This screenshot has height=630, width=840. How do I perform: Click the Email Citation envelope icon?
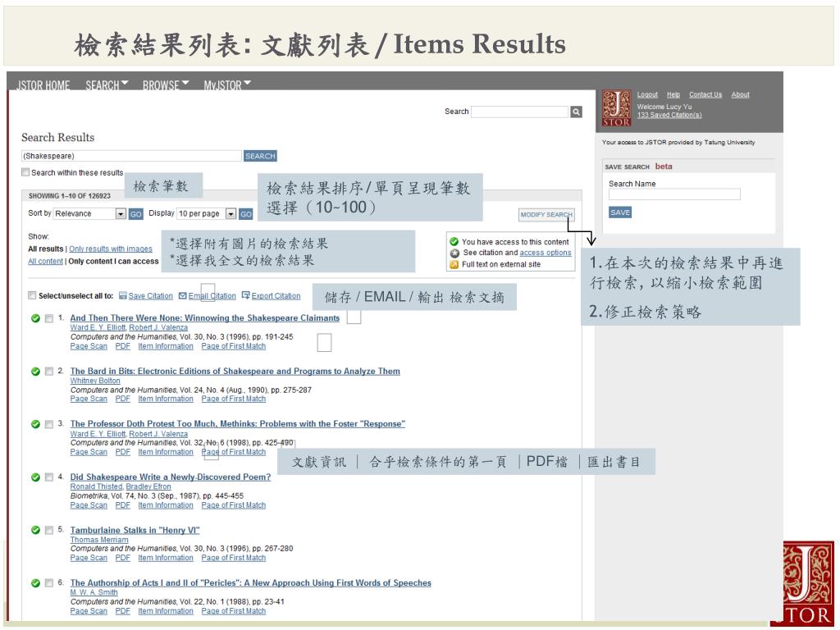(x=183, y=295)
